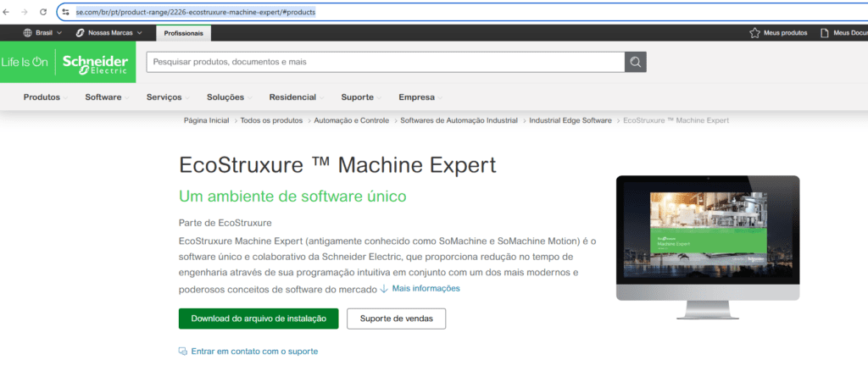Click the browser back arrow

pos(6,12)
